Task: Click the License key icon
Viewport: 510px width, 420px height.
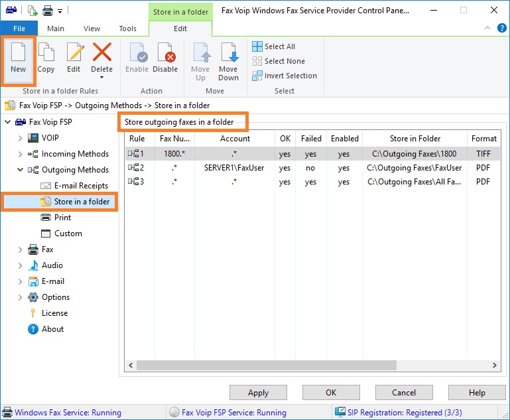Action: click(x=32, y=313)
